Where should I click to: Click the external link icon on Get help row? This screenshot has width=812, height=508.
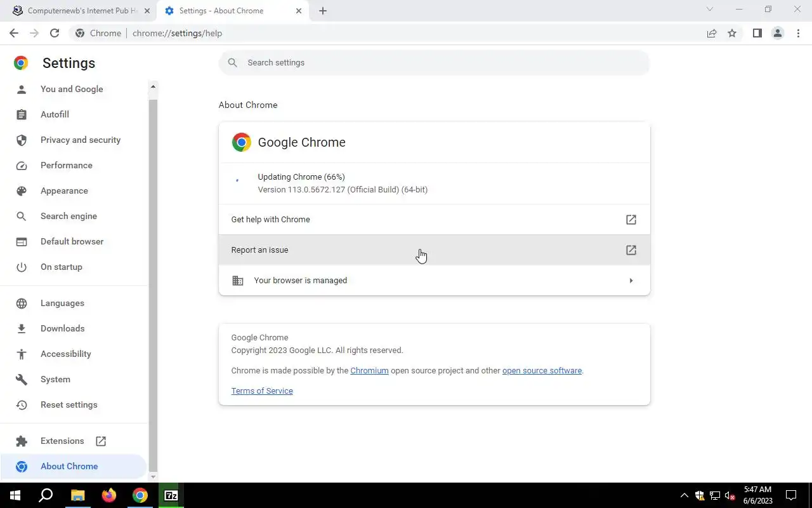(631, 220)
